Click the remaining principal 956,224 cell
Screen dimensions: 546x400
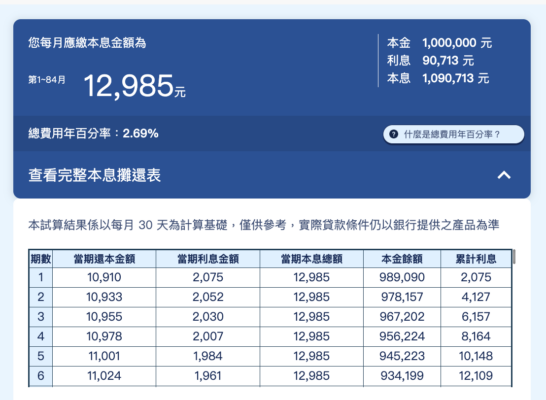click(402, 336)
